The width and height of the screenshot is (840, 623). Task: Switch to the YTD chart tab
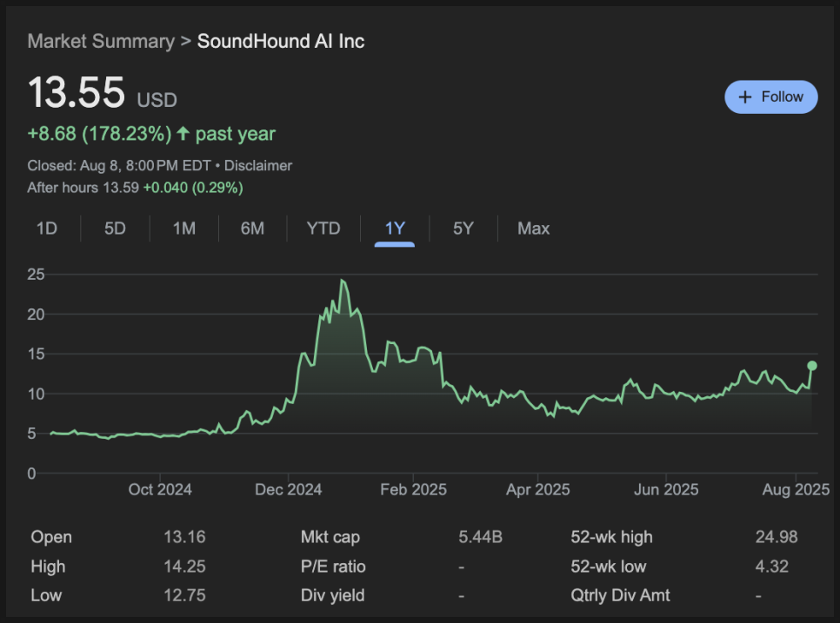323,229
